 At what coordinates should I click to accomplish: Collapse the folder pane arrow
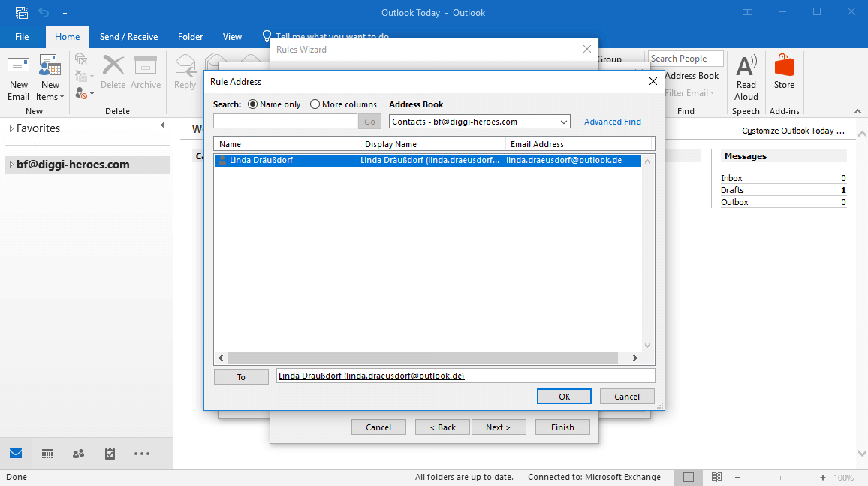[x=163, y=125]
